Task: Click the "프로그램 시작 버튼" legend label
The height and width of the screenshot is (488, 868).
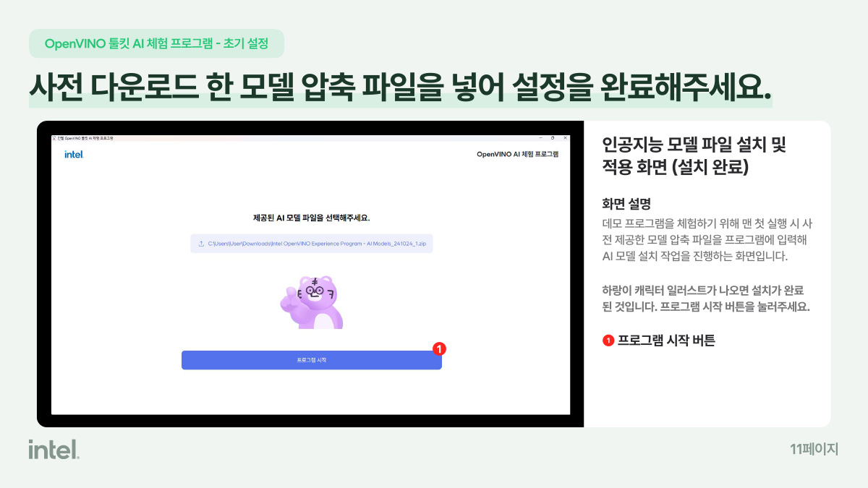Action: click(x=665, y=341)
